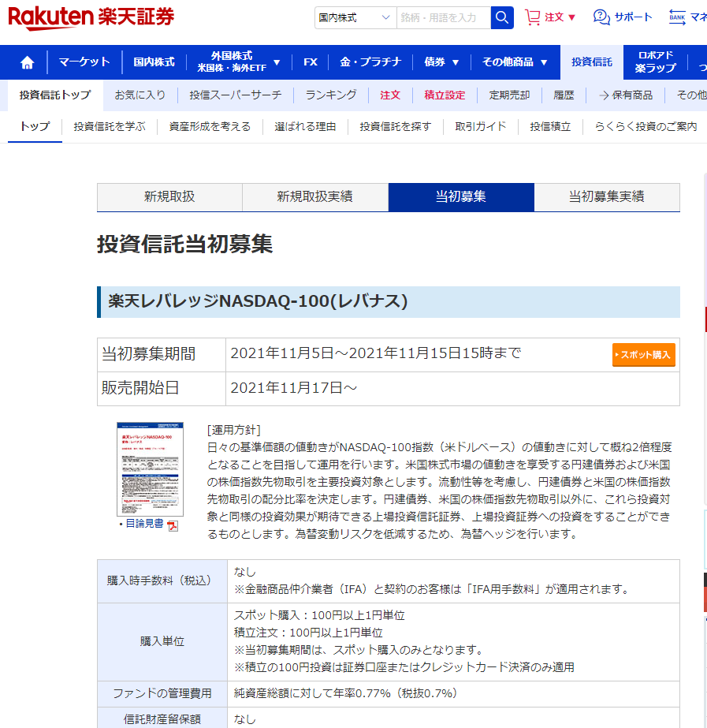Open the 金・プラチナ menu item

click(x=370, y=62)
